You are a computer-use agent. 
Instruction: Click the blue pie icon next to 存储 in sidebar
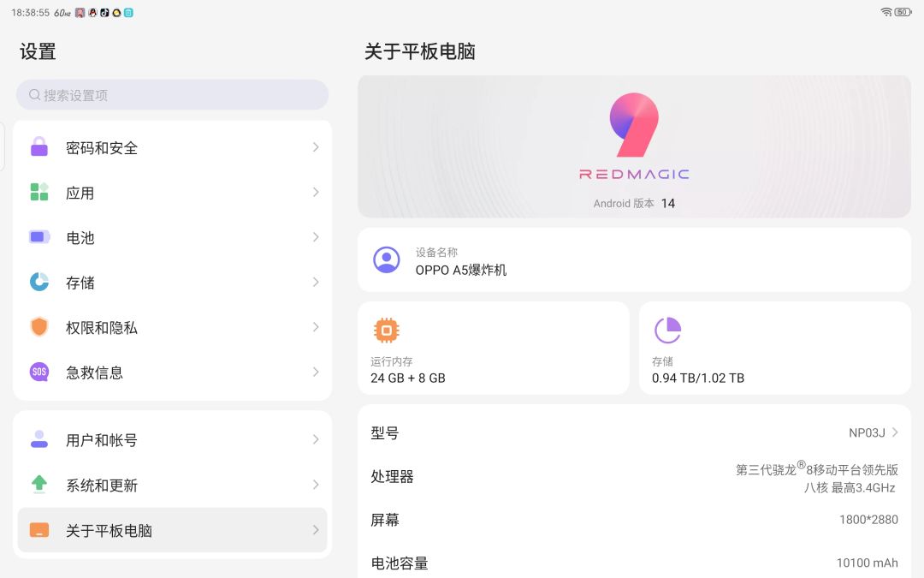38,282
